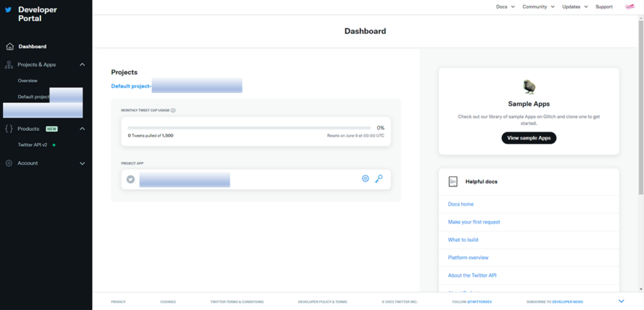Image resolution: width=644 pixels, height=310 pixels.
Task: Open Developer Policy & Terms footer link
Action: click(x=322, y=302)
